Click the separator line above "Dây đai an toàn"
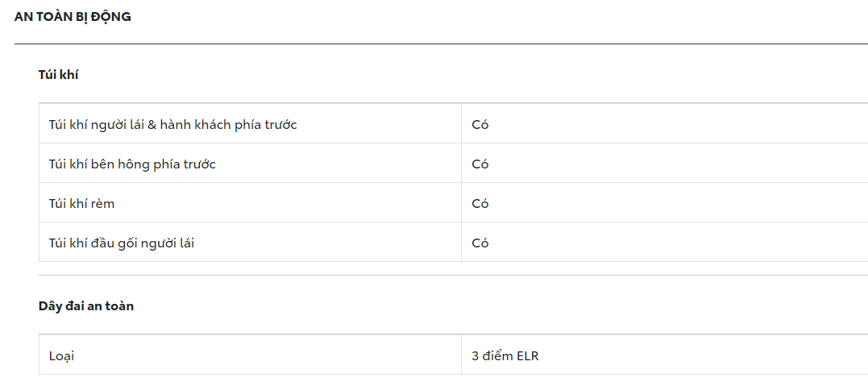 (453, 276)
